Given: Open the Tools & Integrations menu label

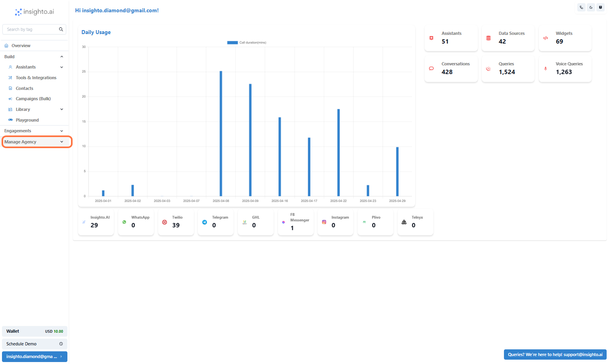Looking at the screenshot, I should pos(36,78).
